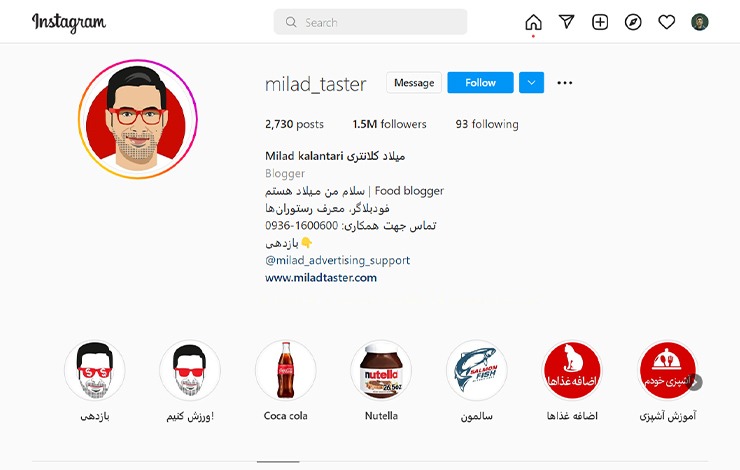Expand suggested accounts dropdown arrow next to Follow

[x=531, y=83]
